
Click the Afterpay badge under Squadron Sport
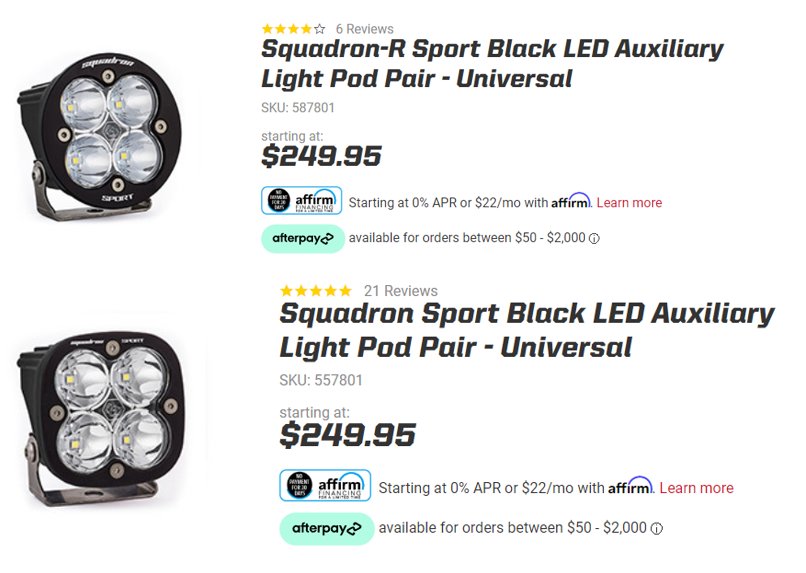tap(326, 528)
